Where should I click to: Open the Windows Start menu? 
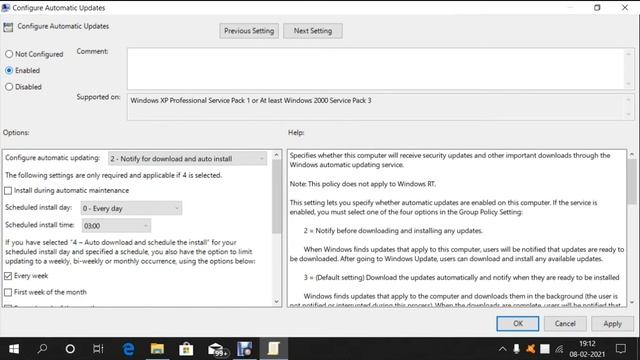pyautogui.click(x=14, y=349)
